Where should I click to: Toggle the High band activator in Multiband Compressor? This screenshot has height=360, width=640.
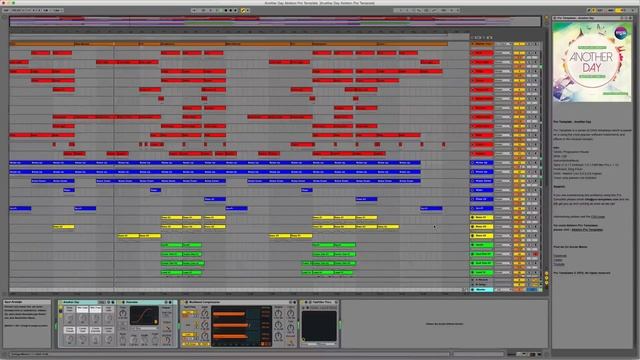tap(189, 312)
